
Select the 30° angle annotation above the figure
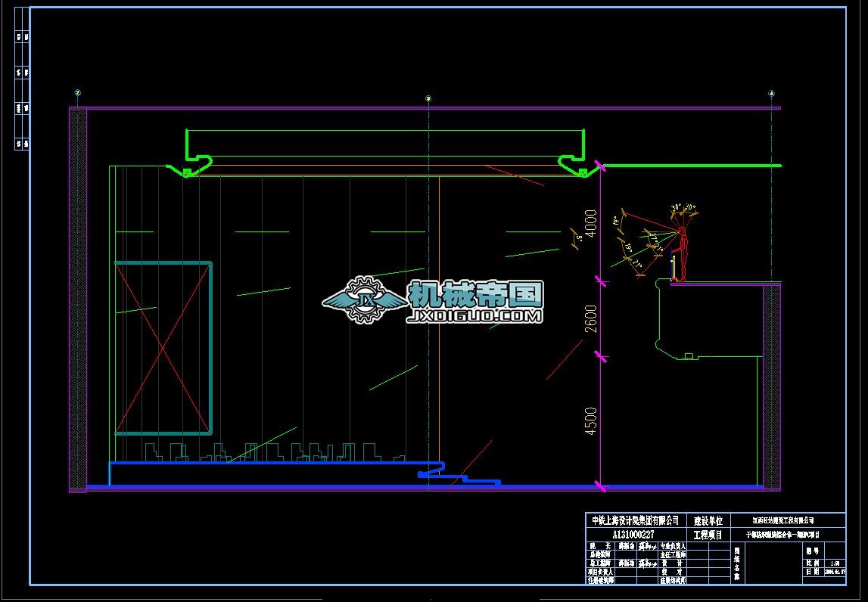(676, 207)
